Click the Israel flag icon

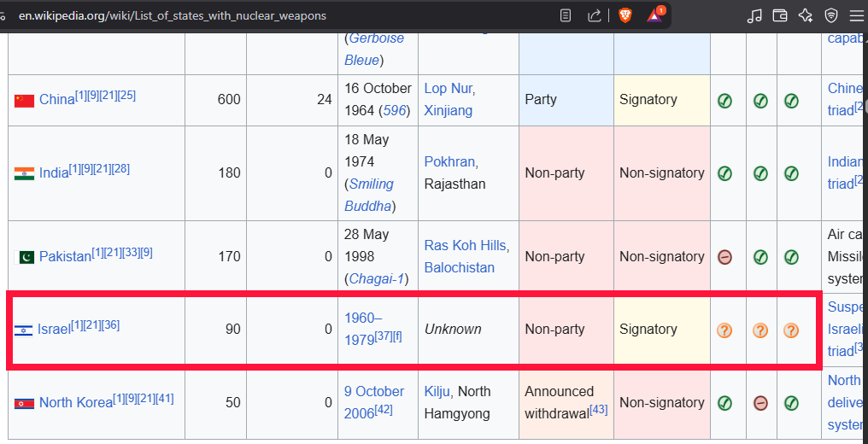(24, 330)
